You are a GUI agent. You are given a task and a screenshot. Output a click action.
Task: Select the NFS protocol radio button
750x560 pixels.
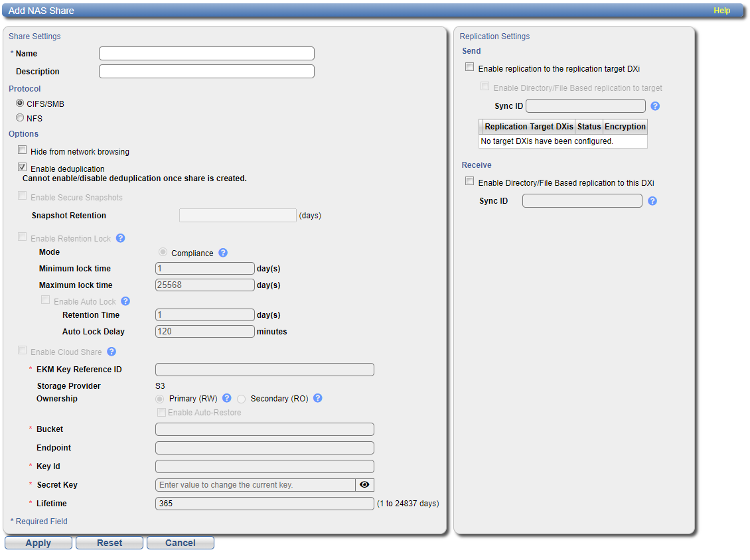[x=20, y=118]
